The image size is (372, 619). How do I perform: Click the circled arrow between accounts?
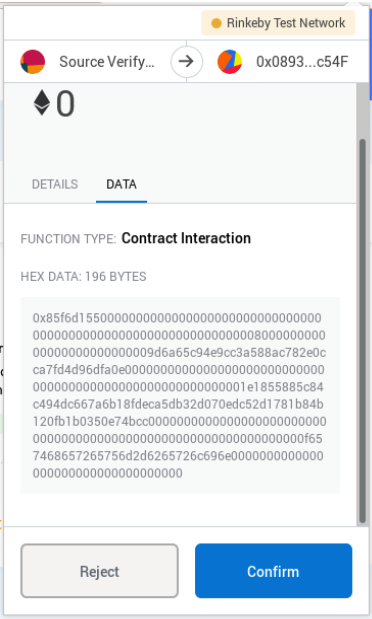click(186, 62)
